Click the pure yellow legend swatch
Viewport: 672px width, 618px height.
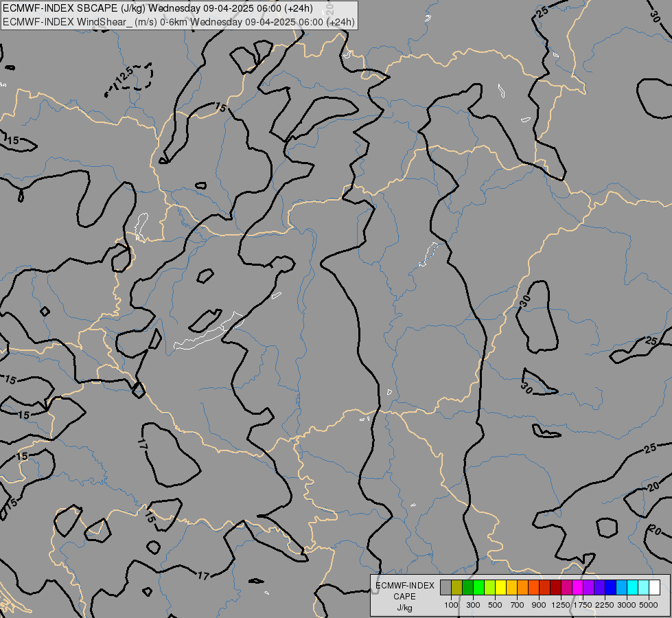(500, 588)
